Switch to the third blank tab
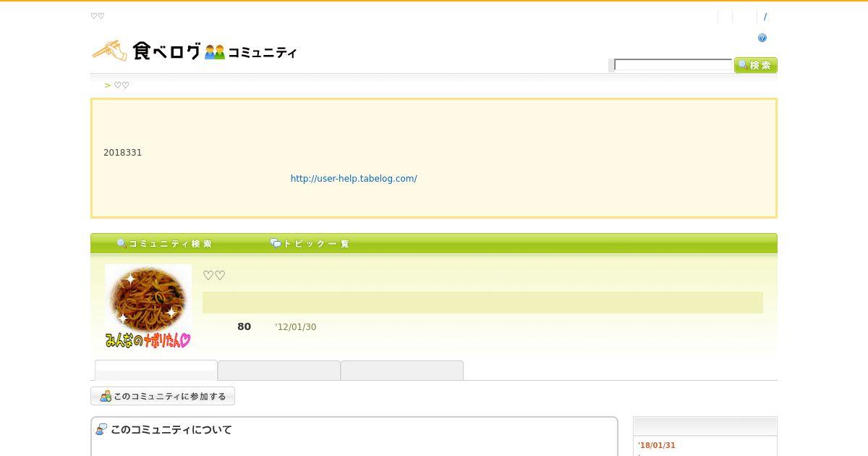Screen dimensions: 868x456 click(x=402, y=371)
